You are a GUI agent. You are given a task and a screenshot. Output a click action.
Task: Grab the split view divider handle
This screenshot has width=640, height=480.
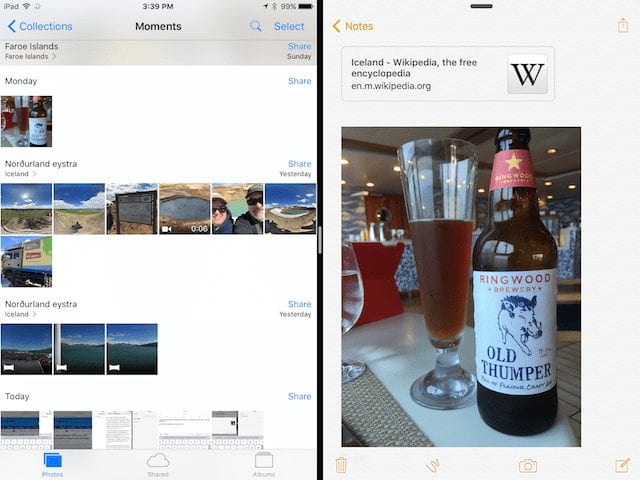(x=320, y=241)
